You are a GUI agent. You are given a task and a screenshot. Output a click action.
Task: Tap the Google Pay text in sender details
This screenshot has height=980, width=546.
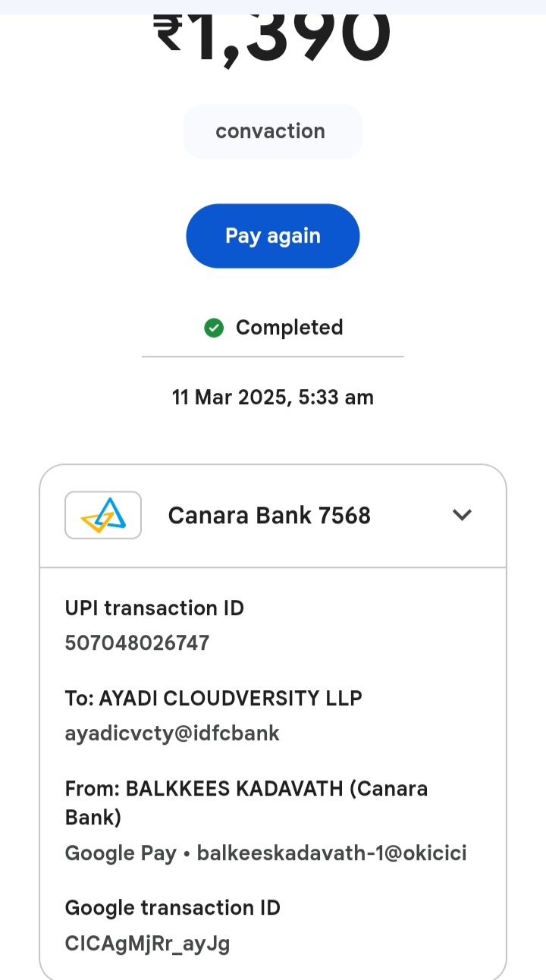click(x=121, y=853)
